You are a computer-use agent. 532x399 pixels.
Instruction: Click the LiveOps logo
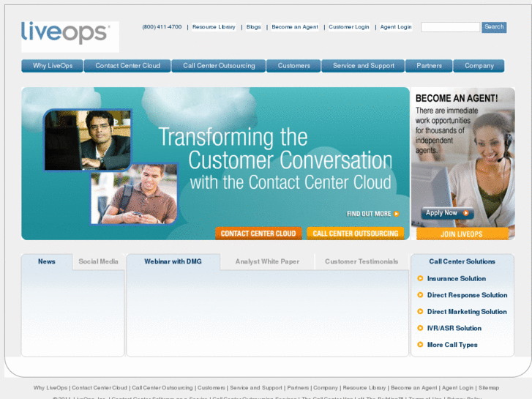[x=65, y=33]
